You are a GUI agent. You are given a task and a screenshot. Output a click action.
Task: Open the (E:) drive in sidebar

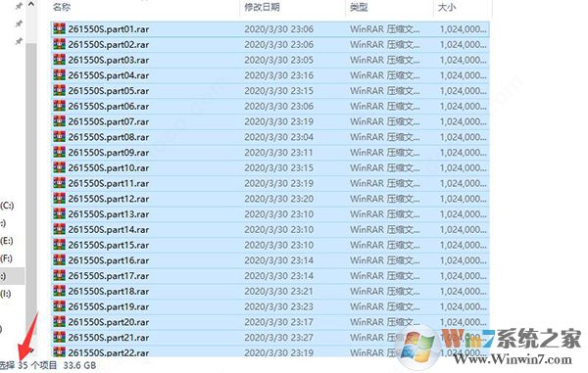click(x=7, y=241)
